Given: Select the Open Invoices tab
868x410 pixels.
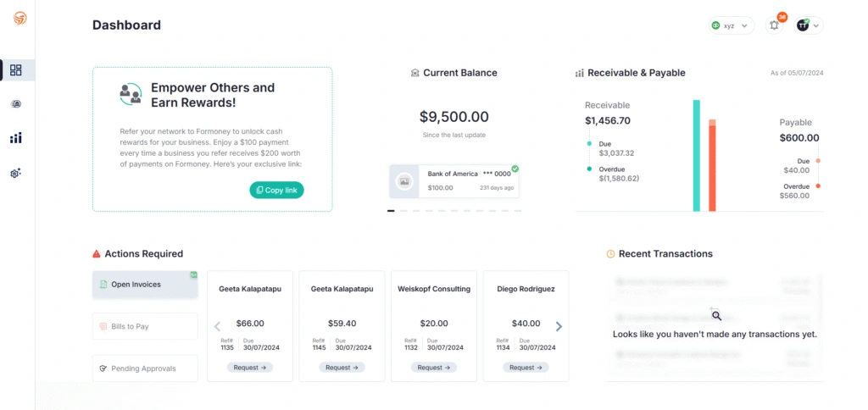Looking at the screenshot, I should (x=145, y=285).
